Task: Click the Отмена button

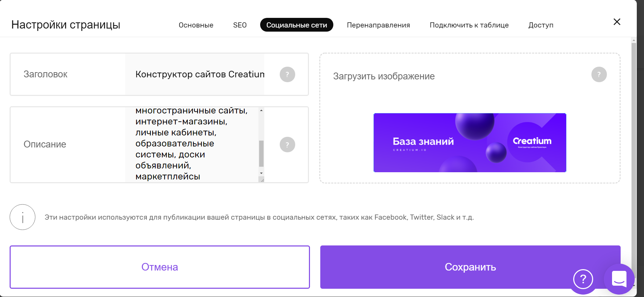Action: pos(160,267)
